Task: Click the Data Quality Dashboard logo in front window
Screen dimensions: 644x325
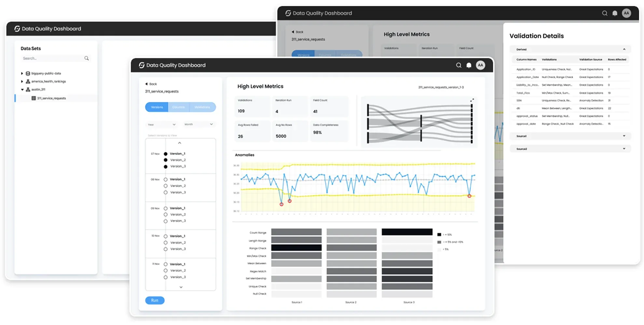Action: point(142,65)
